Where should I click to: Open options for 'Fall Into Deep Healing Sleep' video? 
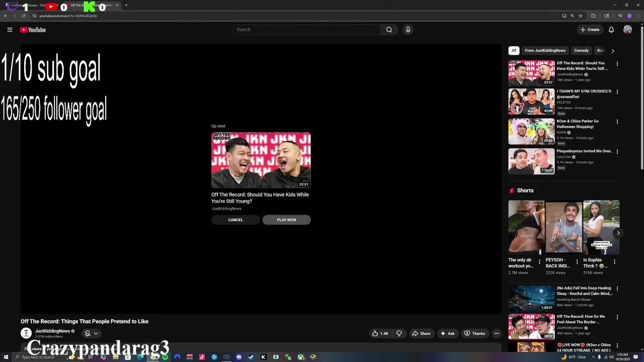coord(617,289)
